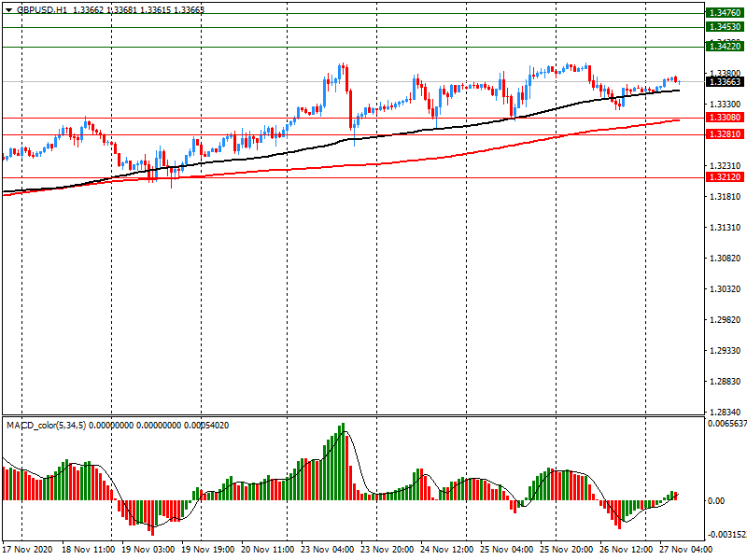Click the 1.34530 green level label

725,27
